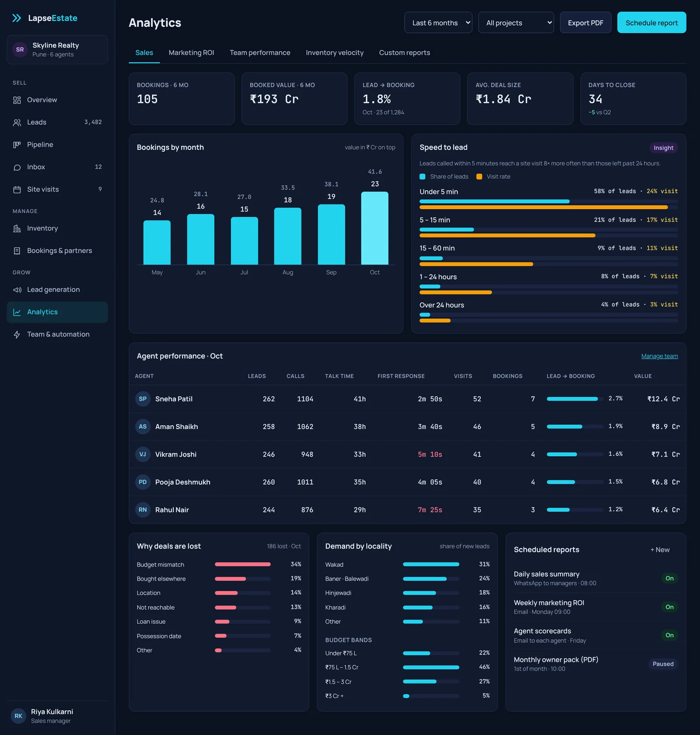
Task: Open Riya Kulkarni profile at sidebar bottom
Action: click(57, 716)
